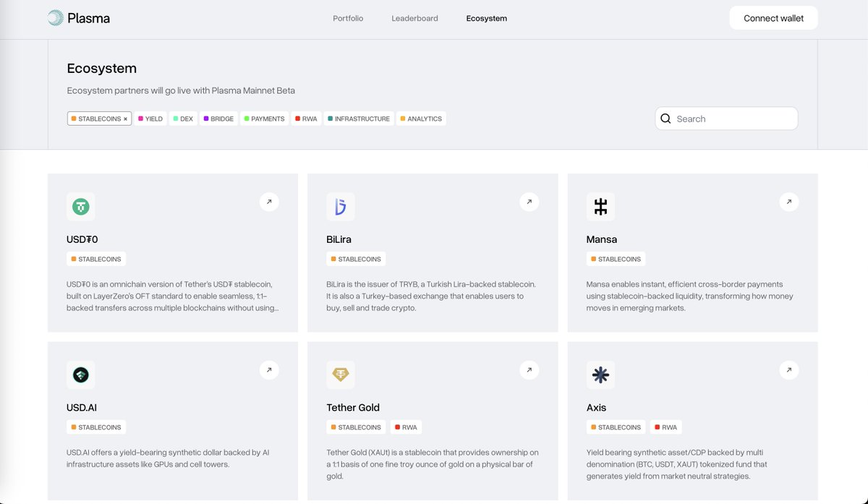Click the RWA tag on Tether Gold card
Viewport: 868px width, 504px height.
406,427
